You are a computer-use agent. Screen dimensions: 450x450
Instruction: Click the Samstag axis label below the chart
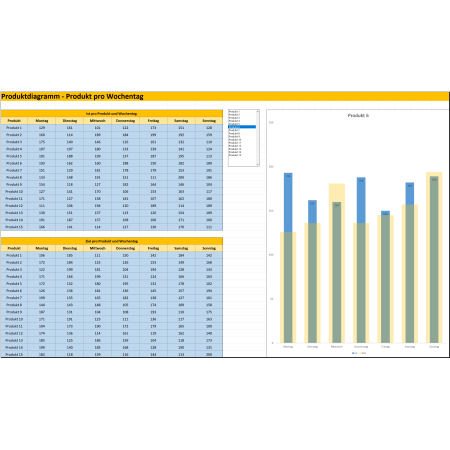(410, 347)
